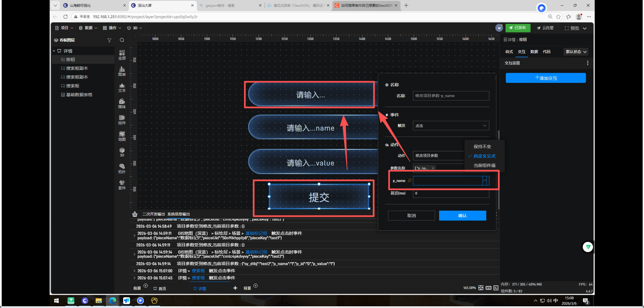Open the 媒体 media component category

[x=122, y=103]
